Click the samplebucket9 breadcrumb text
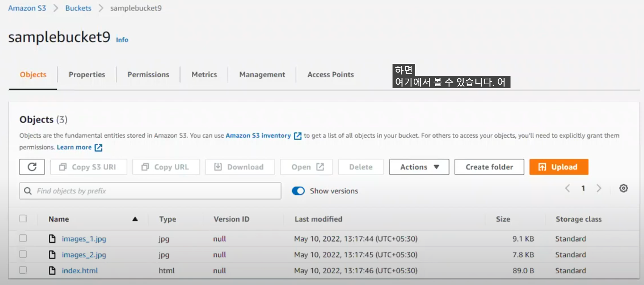The width and height of the screenshot is (644, 285). tap(136, 8)
